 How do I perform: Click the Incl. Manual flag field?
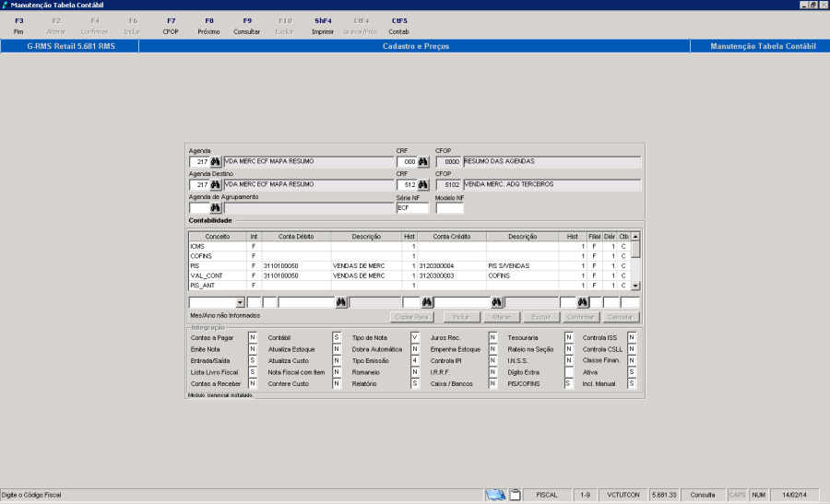click(x=632, y=384)
